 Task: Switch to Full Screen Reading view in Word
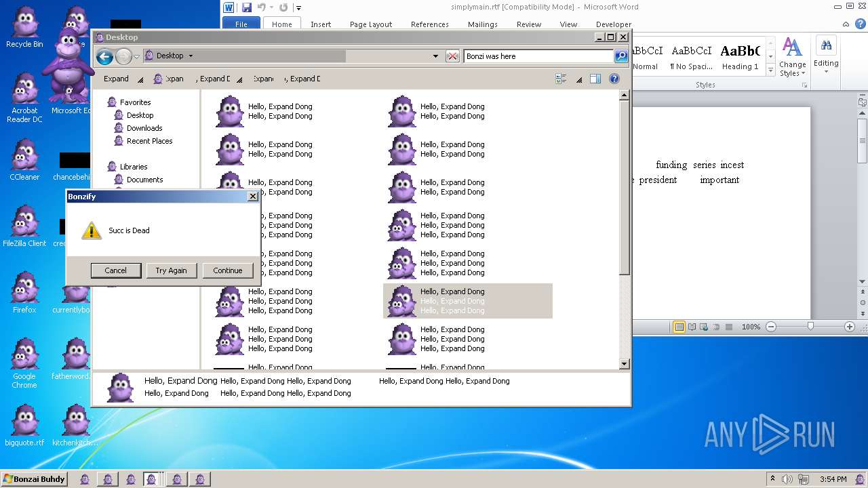click(x=692, y=327)
